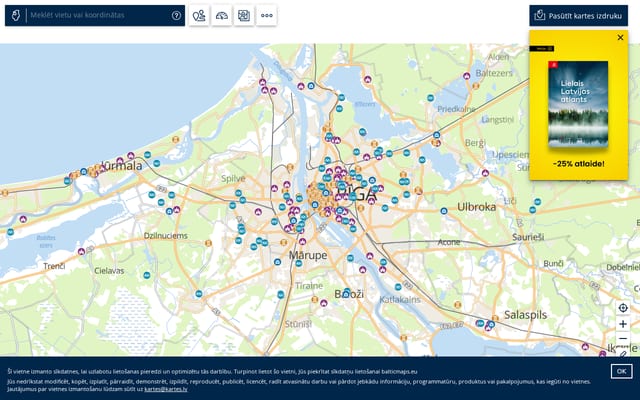Locate my position with crosshair button
This screenshot has width=640, height=400.
[623, 308]
